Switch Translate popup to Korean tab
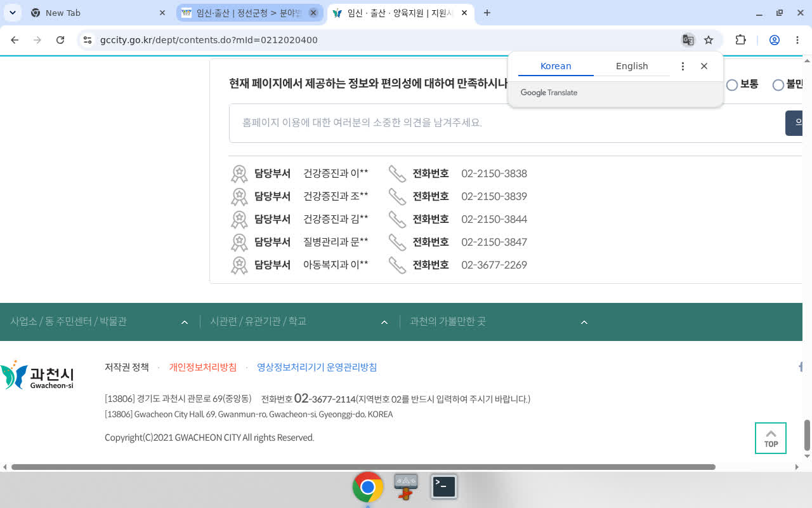Image resolution: width=812 pixels, height=508 pixels. [x=556, y=66]
